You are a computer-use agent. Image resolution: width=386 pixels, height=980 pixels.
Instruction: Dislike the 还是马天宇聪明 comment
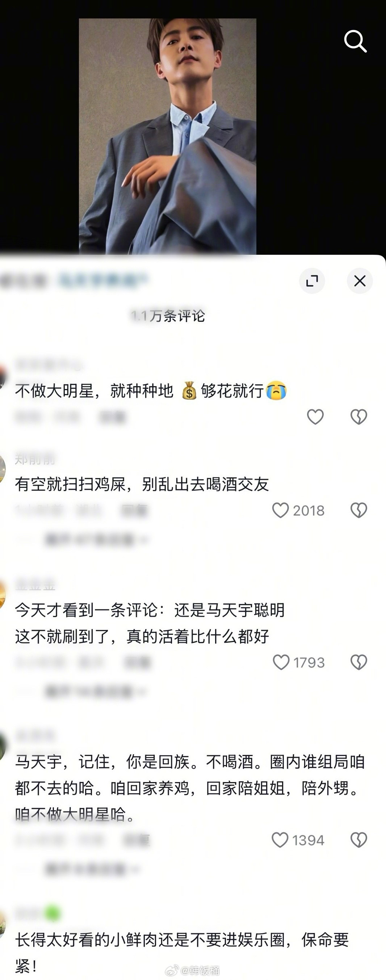358,662
